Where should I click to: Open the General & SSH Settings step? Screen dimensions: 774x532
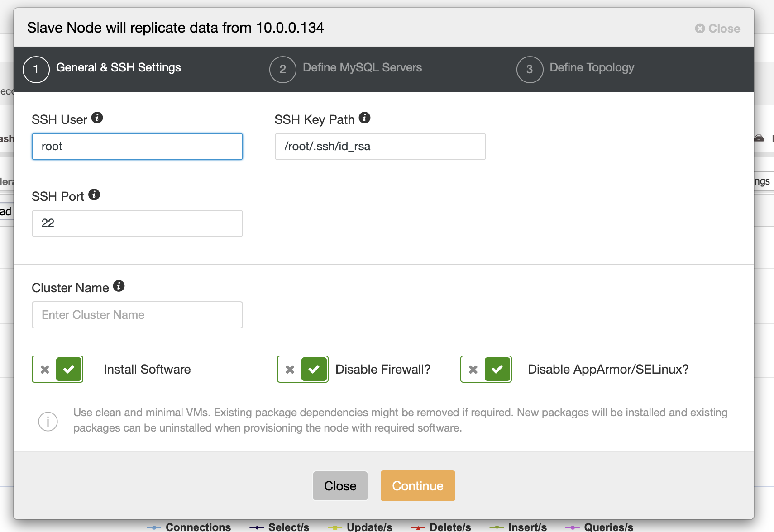119,67
